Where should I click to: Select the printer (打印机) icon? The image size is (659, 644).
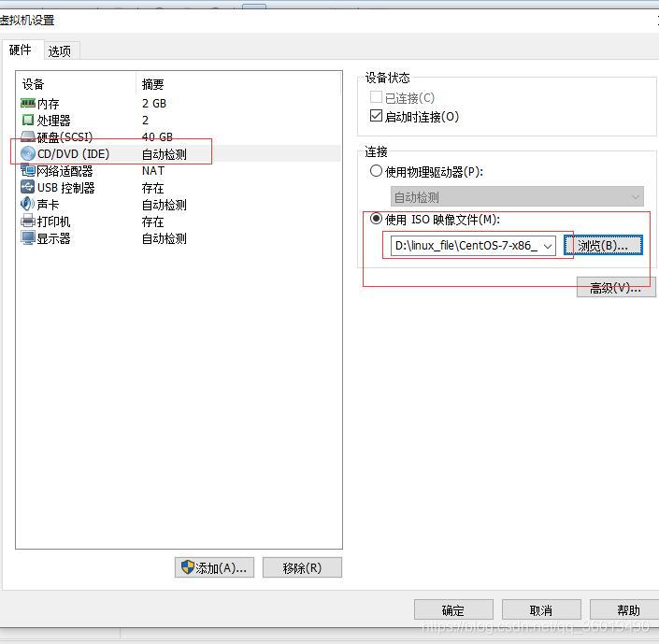[28, 221]
